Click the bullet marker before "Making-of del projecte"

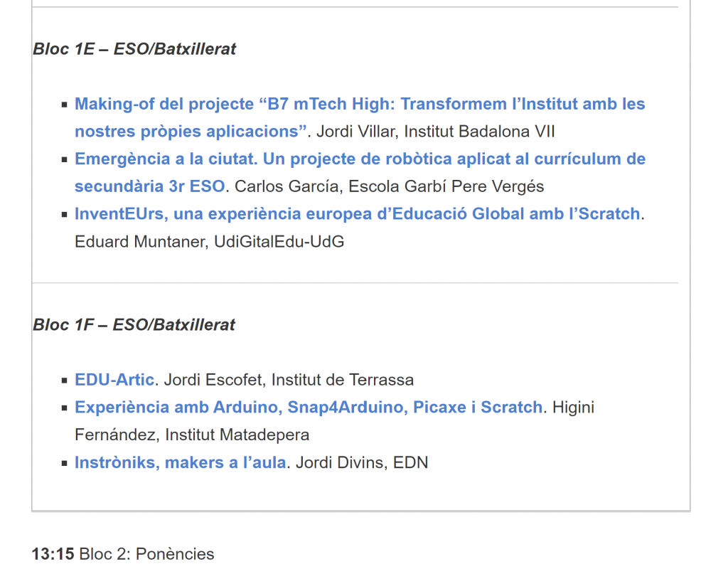65,105
